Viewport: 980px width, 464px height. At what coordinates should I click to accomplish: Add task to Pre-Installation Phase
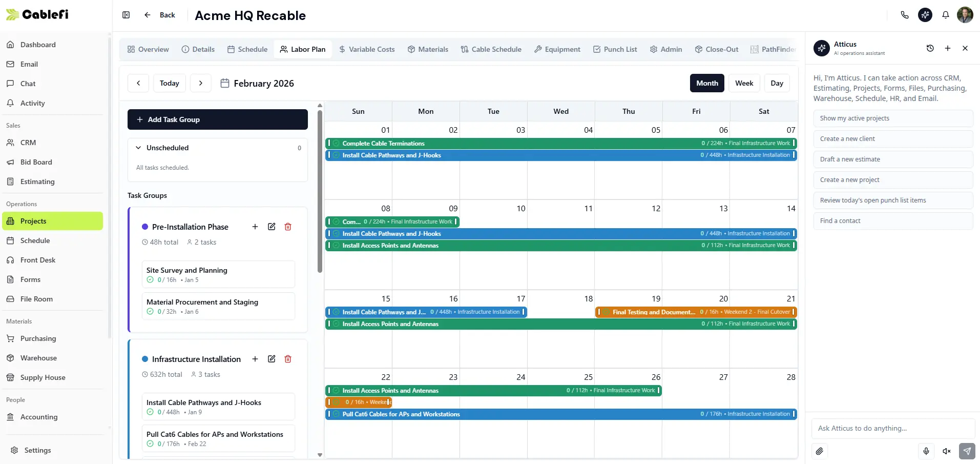point(255,227)
